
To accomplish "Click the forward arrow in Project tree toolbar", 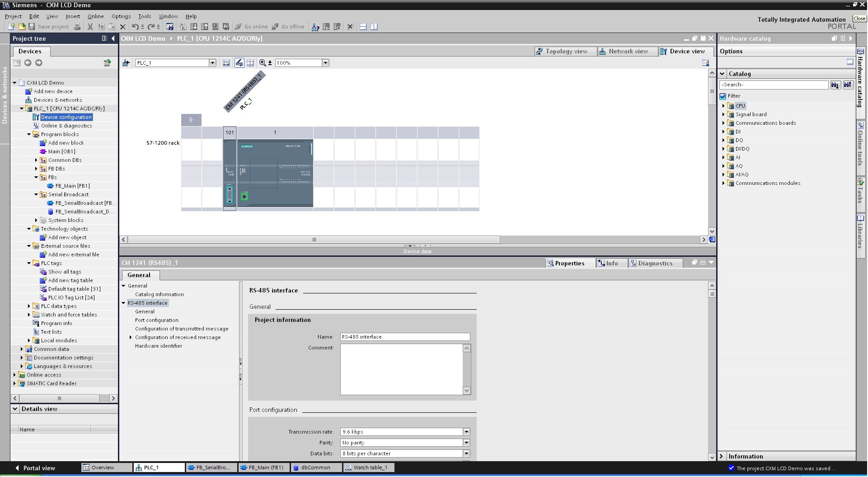I will click(x=39, y=63).
